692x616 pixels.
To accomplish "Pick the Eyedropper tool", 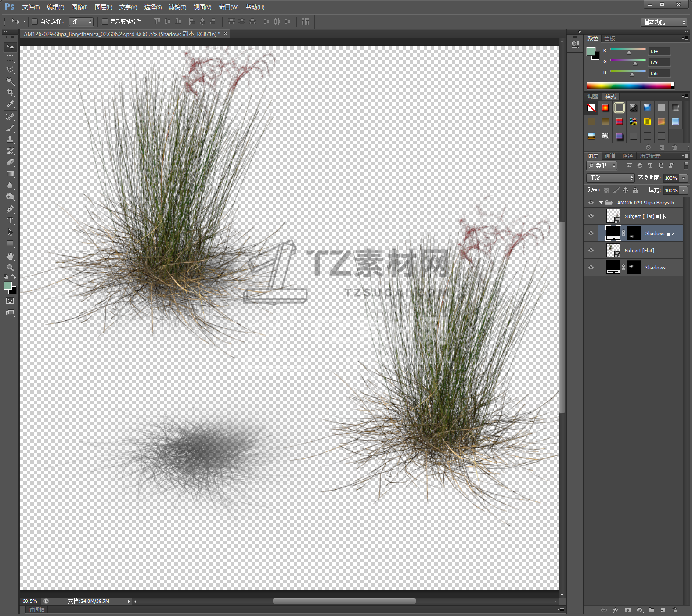I will point(10,104).
